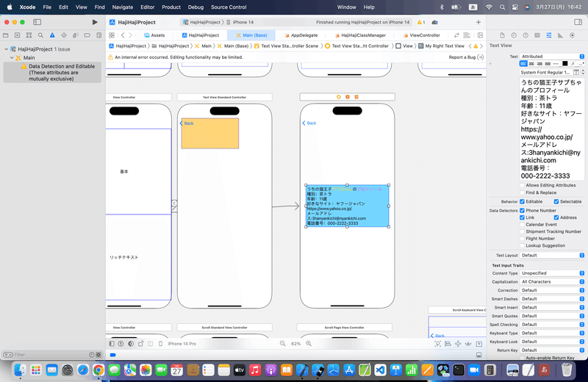Viewport: 588px width, 382px height.
Task: Uncheck the Address data detector
Action: tap(556, 217)
